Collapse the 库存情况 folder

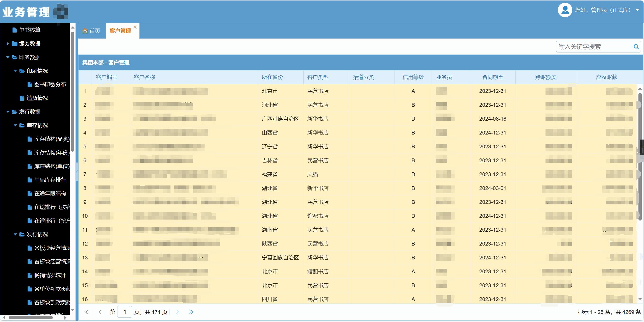[x=15, y=125]
